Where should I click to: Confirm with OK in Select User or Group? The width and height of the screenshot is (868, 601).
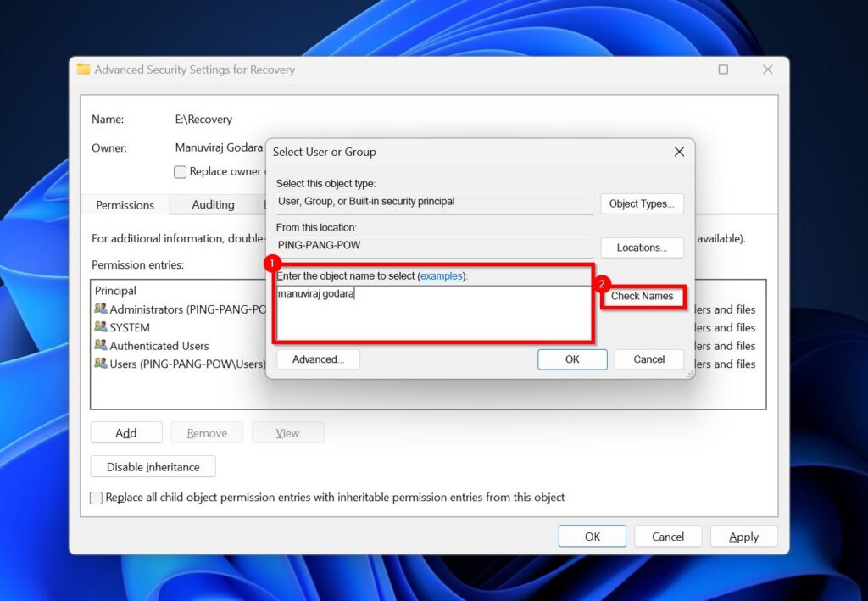point(572,359)
